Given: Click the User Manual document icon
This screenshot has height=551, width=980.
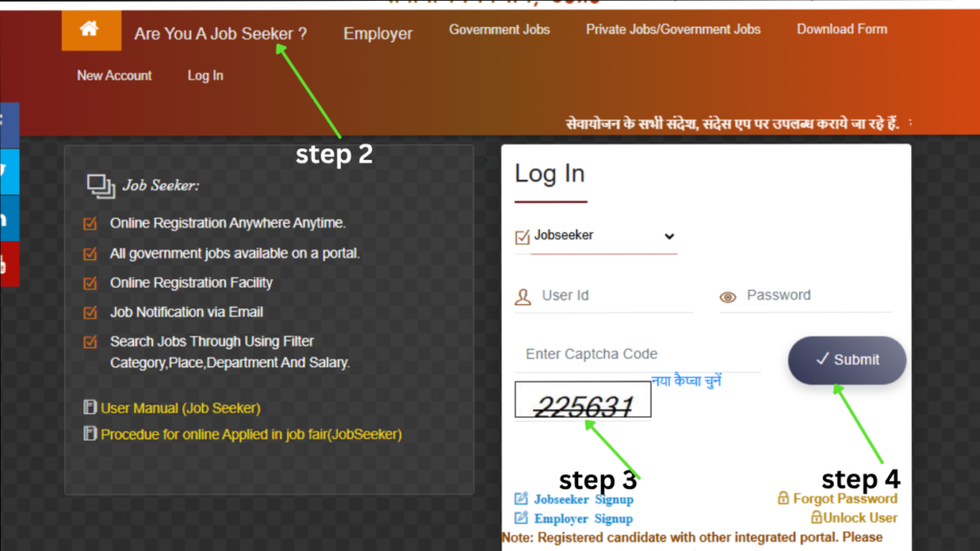Looking at the screenshot, I should [91, 408].
